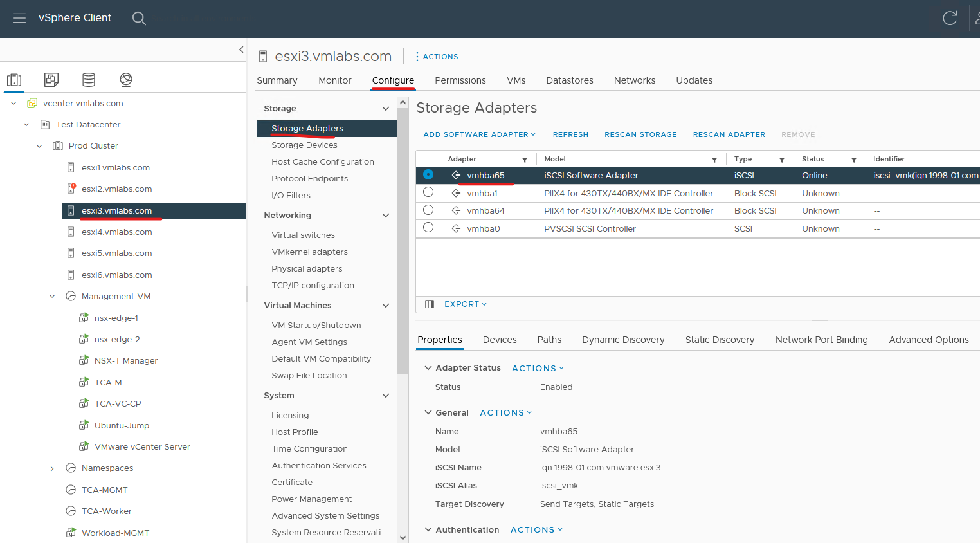
Task: Filter the Status column
Action: click(854, 160)
